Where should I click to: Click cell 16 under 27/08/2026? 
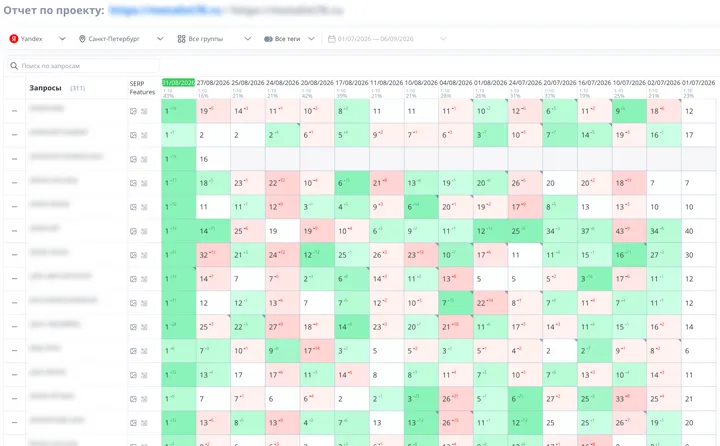[x=213, y=159]
